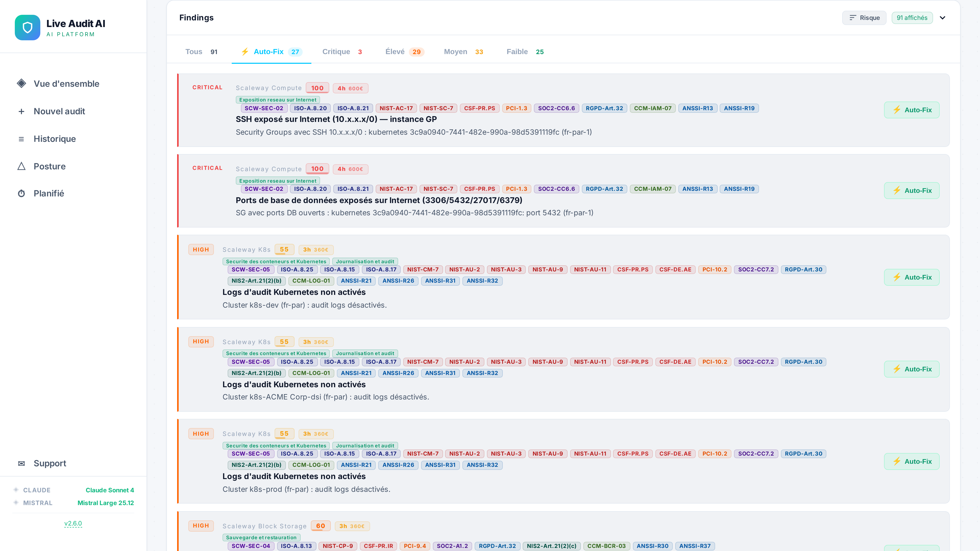Click the Support envelope icon
Screen dimensions: 980x551
[x=21, y=464]
